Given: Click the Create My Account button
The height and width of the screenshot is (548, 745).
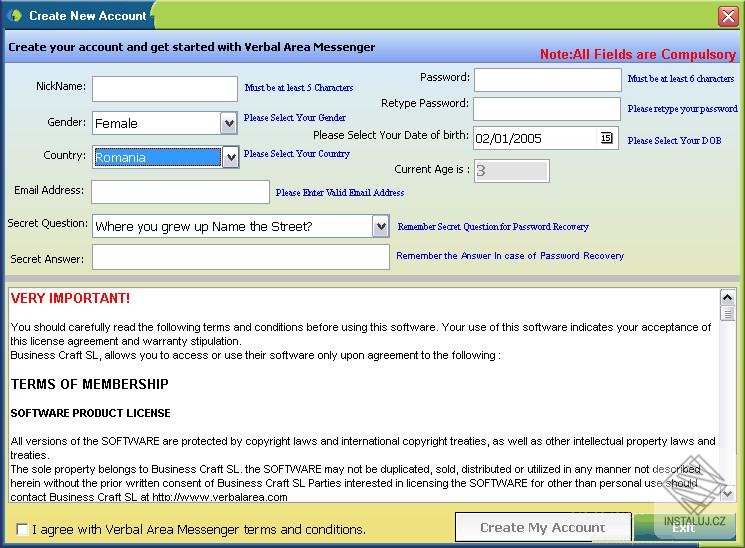Looking at the screenshot, I should point(543,527).
